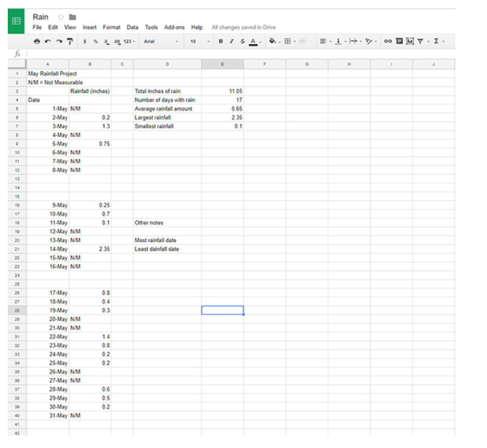Screen dimensions: 487x448
Task: Click the Merge cells icon
Action: pyautogui.click(x=302, y=41)
